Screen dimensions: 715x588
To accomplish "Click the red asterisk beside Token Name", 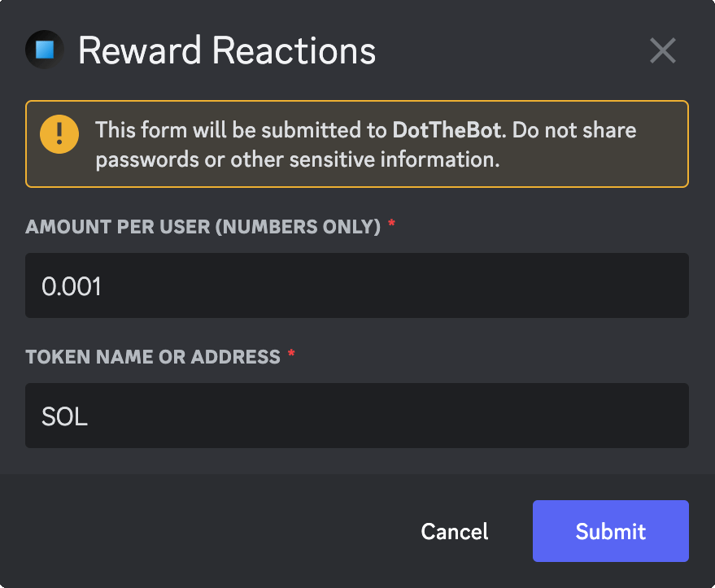I will coord(291,355).
